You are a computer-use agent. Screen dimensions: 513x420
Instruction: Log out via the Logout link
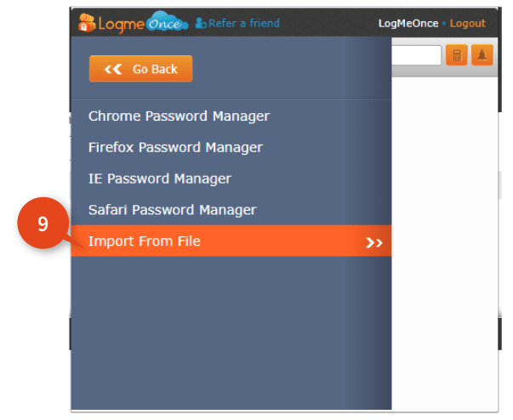467,24
